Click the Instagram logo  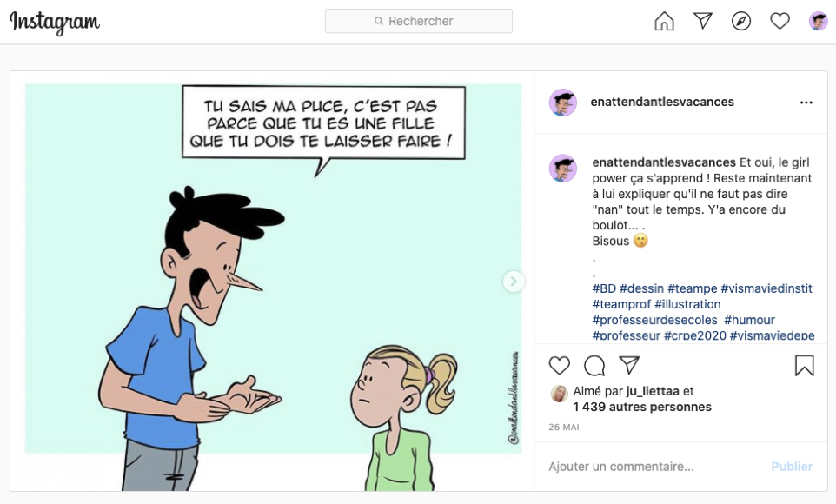55,23
